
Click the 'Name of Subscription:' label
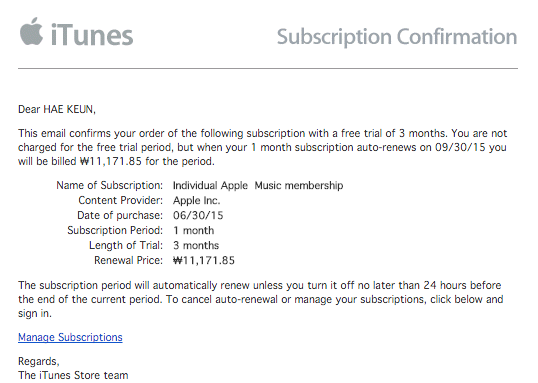pos(109,185)
